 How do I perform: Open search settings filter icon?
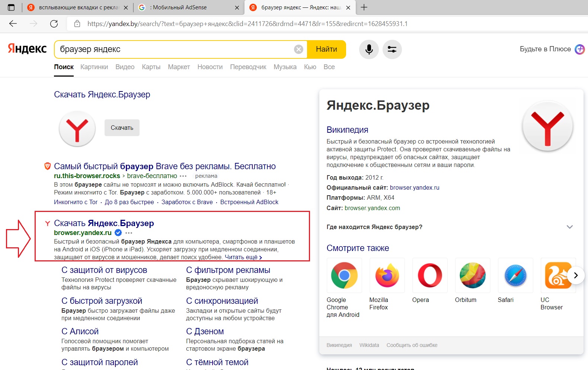[x=392, y=49]
